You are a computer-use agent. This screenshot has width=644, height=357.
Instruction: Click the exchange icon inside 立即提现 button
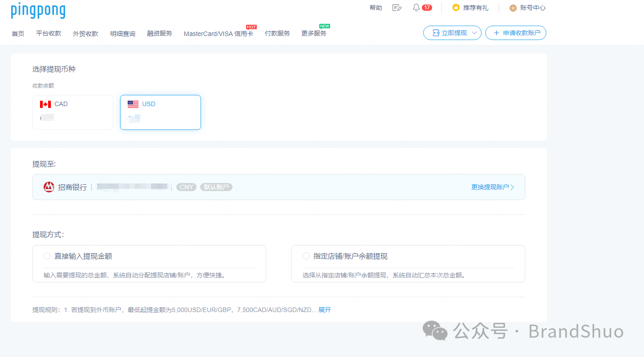point(435,32)
